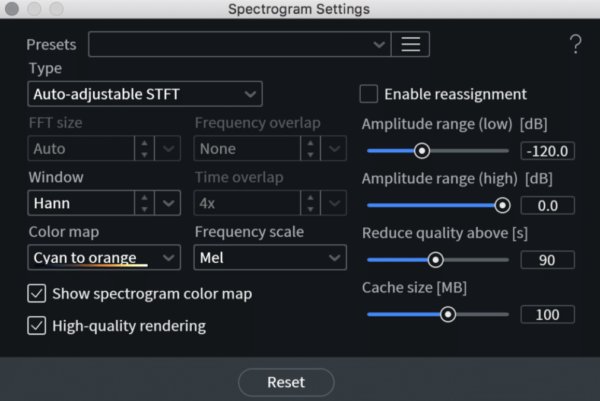
Task: Open the Type dropdown (Auto-adjustable STFT)
Action: coord(144,95)
